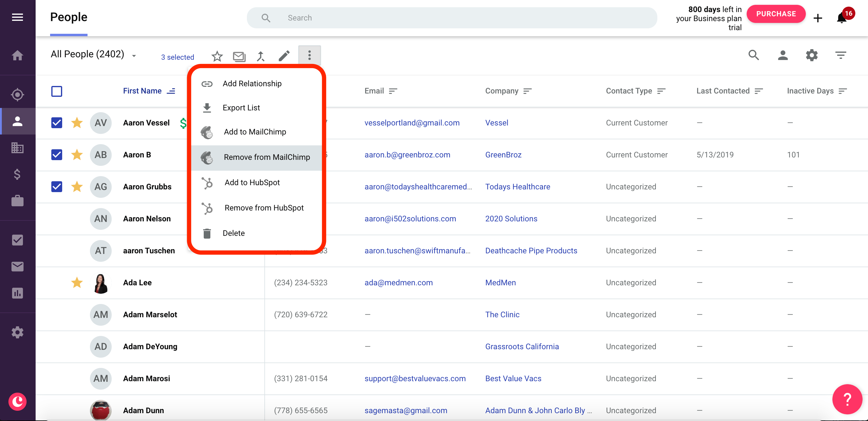Open the Companies section from sidebar

coord(17,147)
